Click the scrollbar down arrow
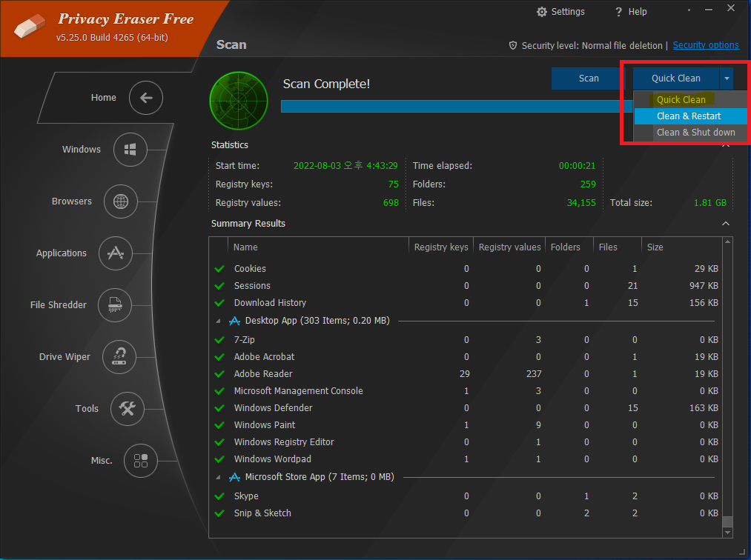Image resolution: width=751 pixels, height=560 pixels. coord(727,533)
